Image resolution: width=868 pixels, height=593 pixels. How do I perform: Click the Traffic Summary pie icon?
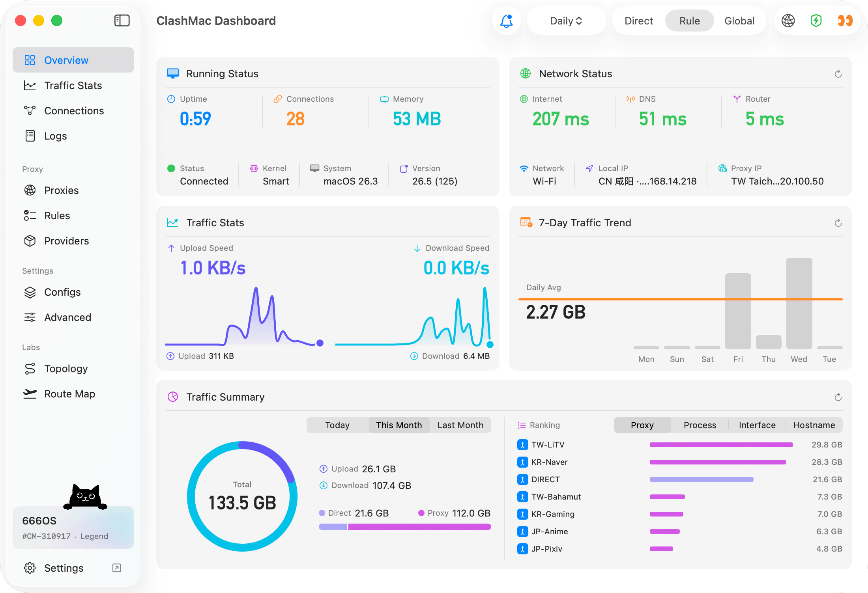point(173,397)
